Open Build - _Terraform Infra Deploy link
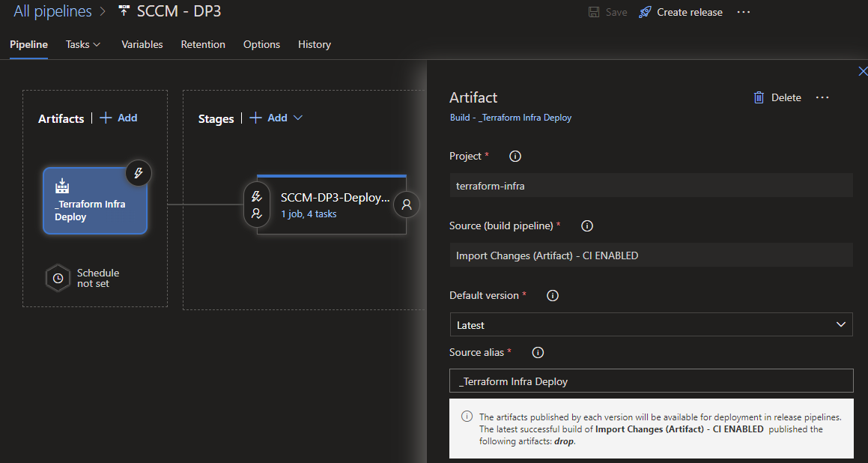The image size is (868, 463). [511, 118]
